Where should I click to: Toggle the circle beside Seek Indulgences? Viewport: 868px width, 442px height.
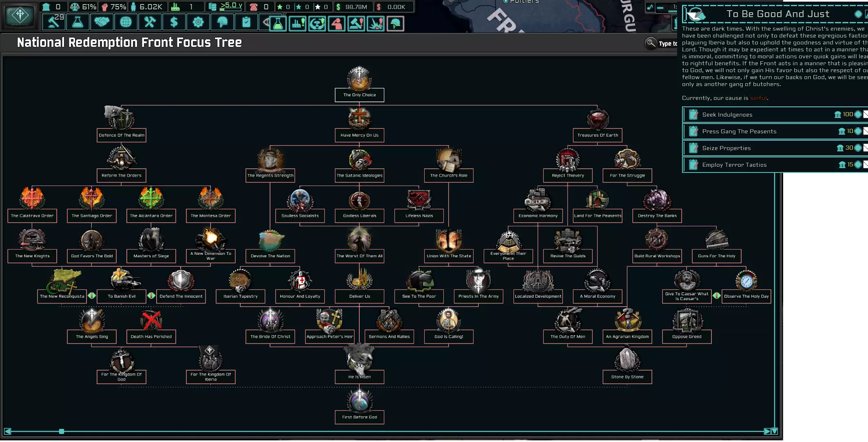coord(858,115)
